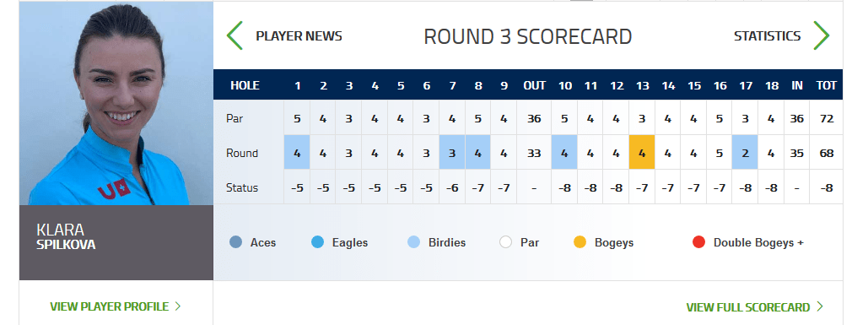868x325 pixels.
Task: Click Klara Spilkova's profile photo
Action: 116,104
